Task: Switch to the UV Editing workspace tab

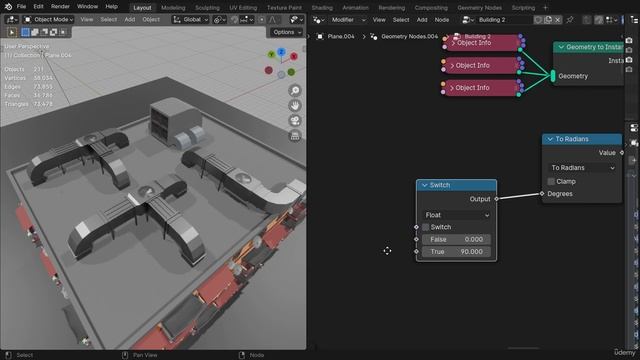Action: point(243,8)
